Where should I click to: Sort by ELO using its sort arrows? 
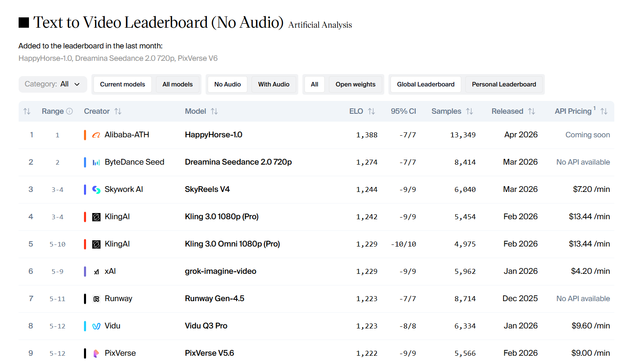click(371, 111)
